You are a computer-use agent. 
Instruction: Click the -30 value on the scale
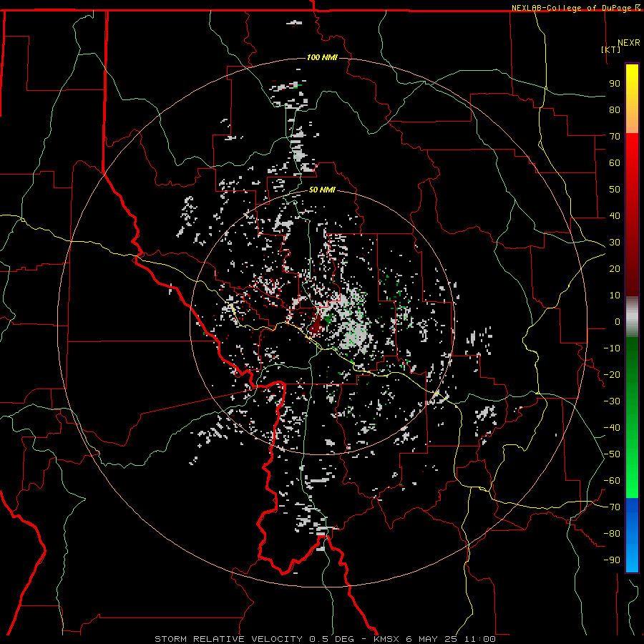tap(612, 401)
